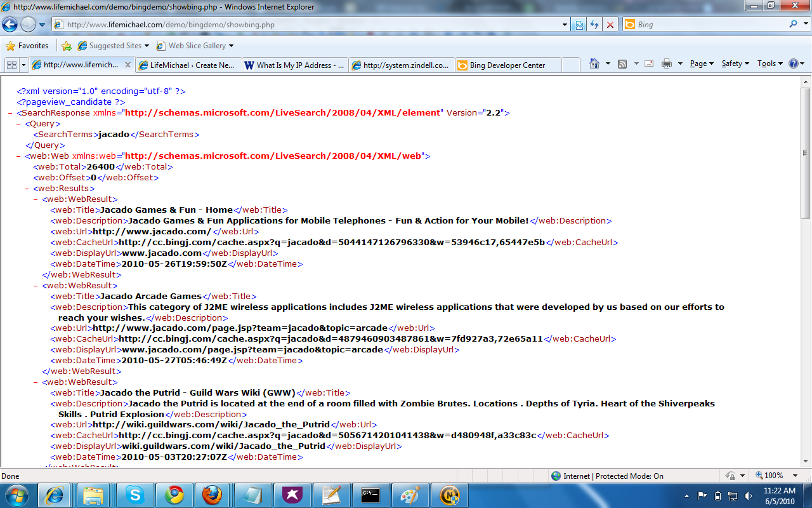Switch to the What Is My IP Address tab
The image size is (812, 508).
295,65
